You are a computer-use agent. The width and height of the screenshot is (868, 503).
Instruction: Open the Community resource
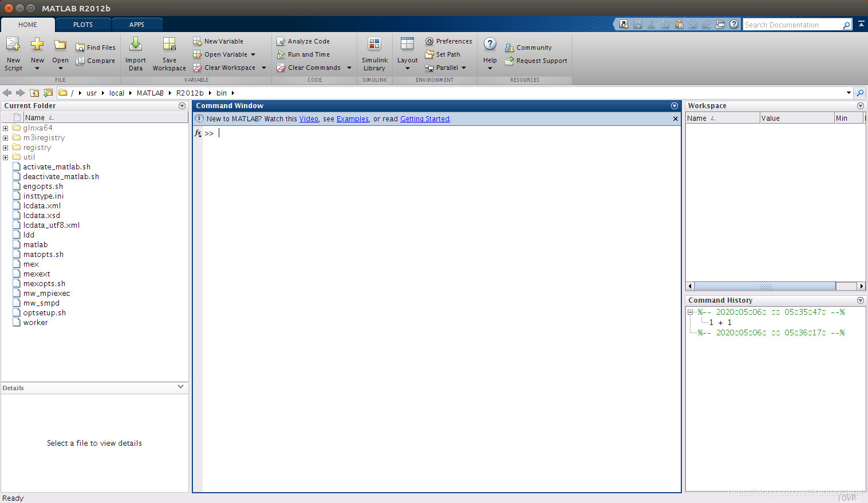click(x=528, y=47)
